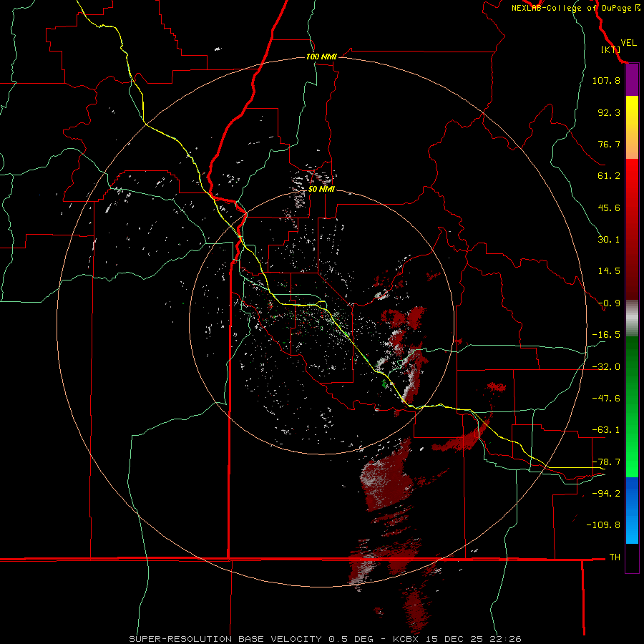The height and width of the screenshot is (644, 644).
Task: Click the 'TH' threshold label
Action: (x=615, y=557)
